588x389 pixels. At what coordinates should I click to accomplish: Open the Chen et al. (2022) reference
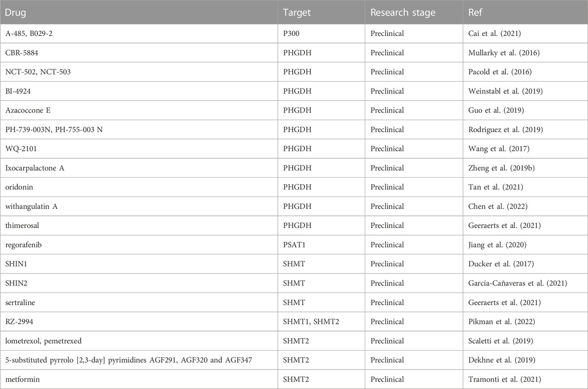point(498,206)
